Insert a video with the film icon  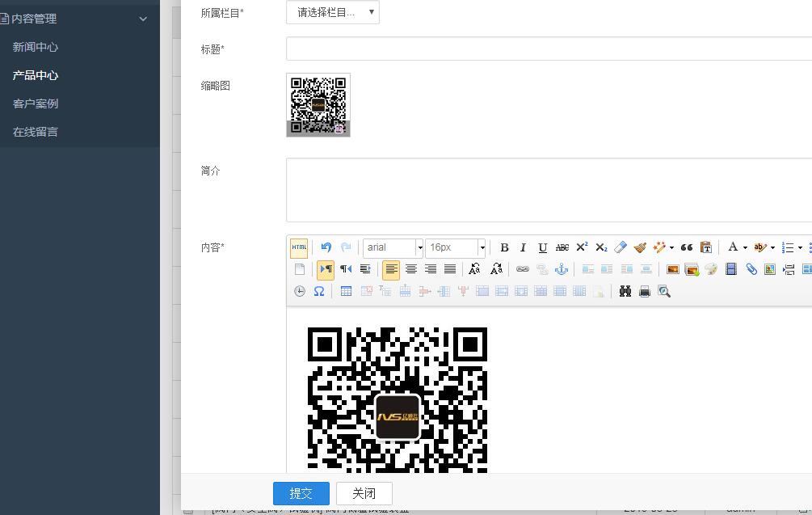point(730,269)
